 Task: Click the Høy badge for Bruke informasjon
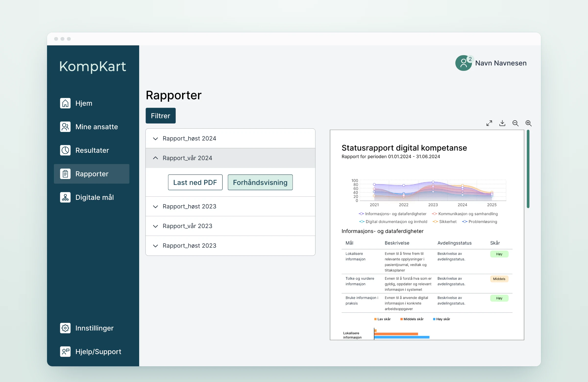click(x=499, y=298)
